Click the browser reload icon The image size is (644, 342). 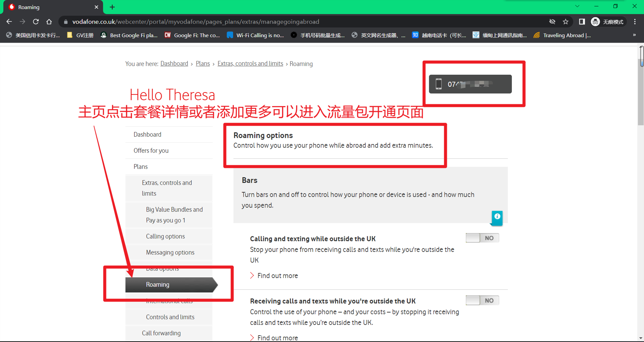pos(36,22)
